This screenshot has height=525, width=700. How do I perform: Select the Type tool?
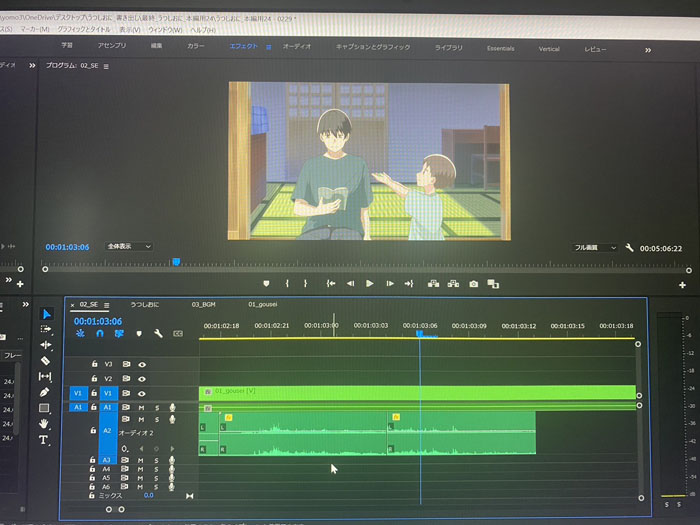pos(43,440)
